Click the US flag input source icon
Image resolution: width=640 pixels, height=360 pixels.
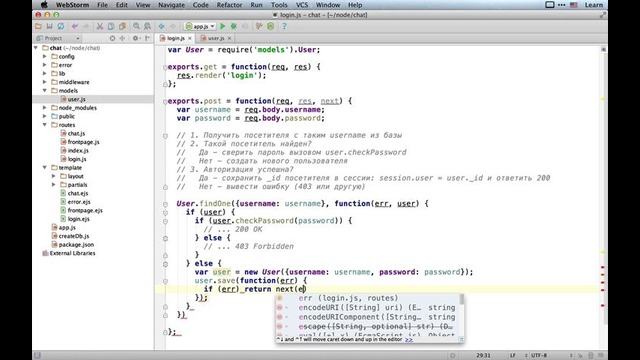pyautogui.click(x=573, y=5)
